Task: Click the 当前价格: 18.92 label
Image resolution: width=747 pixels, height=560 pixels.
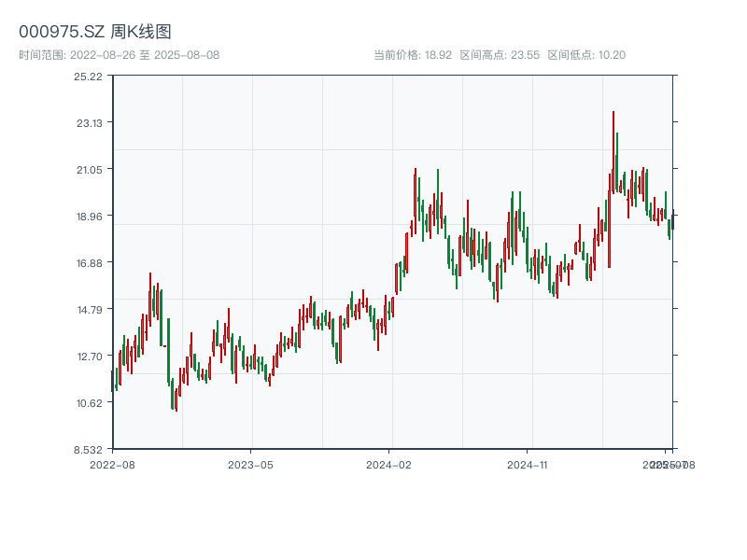Action: click(x=413, y=55)
